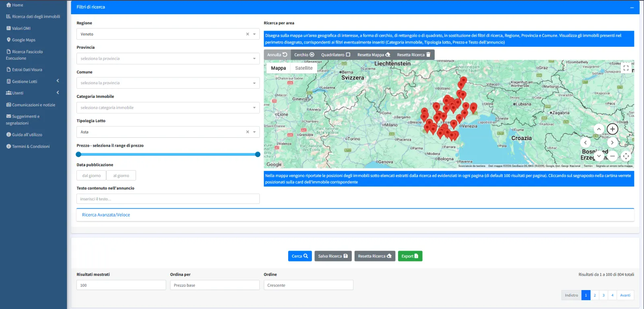Open Guida all'utilizzo help page
Viewport: 644px width, 309px height.
pyautogui.click(x=24, y=135)
